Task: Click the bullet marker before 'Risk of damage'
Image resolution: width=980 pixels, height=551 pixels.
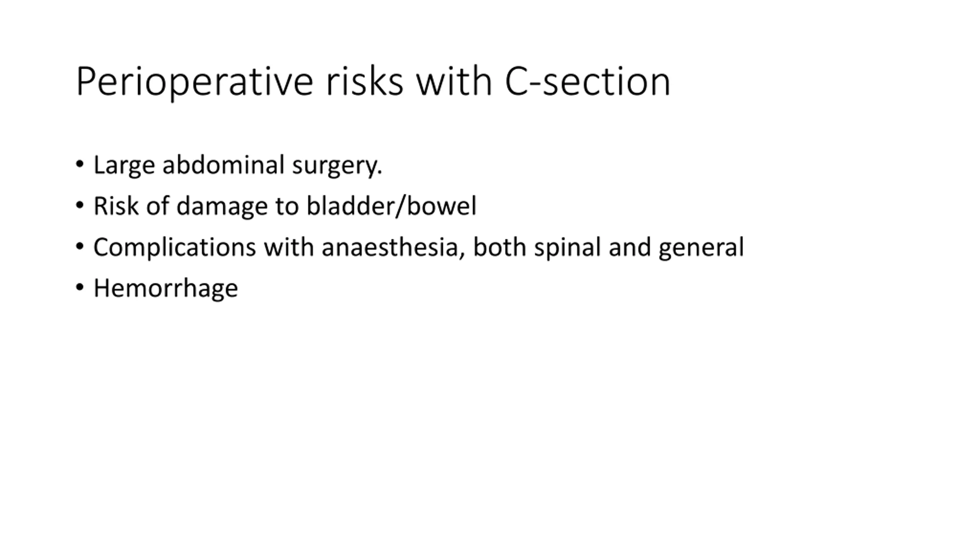Action: pyautogui.click(x=80, y=205)
